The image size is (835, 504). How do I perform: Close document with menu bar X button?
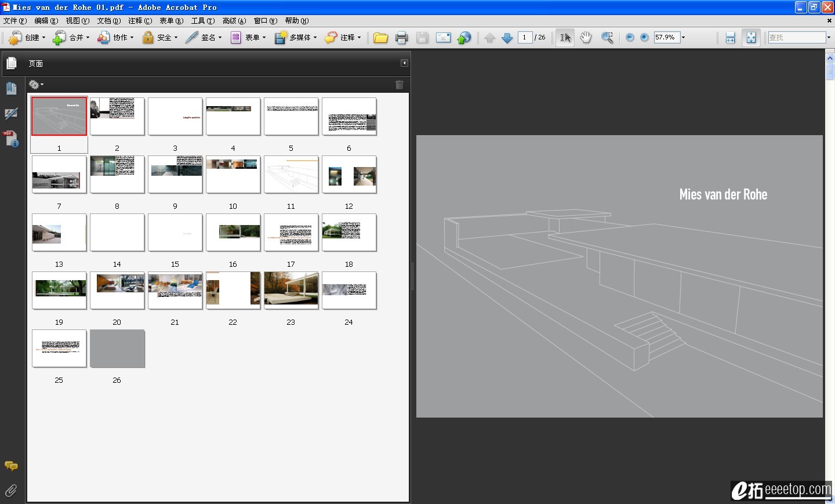point(829,21)
